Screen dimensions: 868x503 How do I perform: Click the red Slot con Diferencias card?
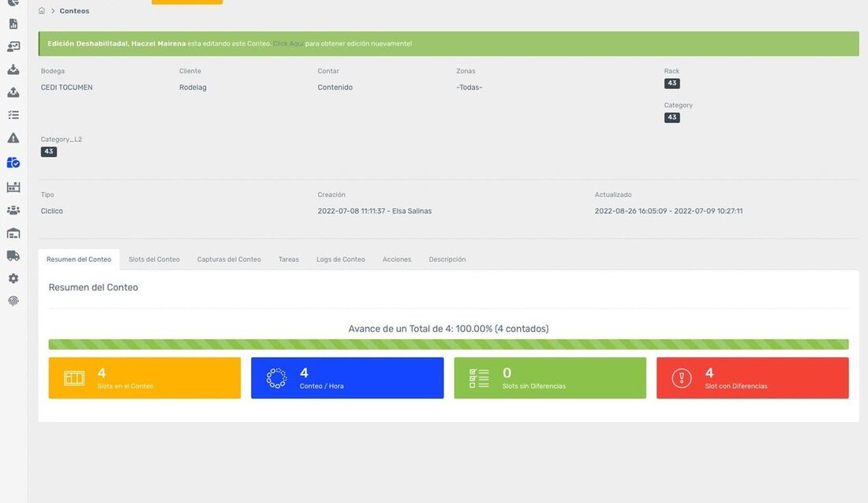[752, 378]
